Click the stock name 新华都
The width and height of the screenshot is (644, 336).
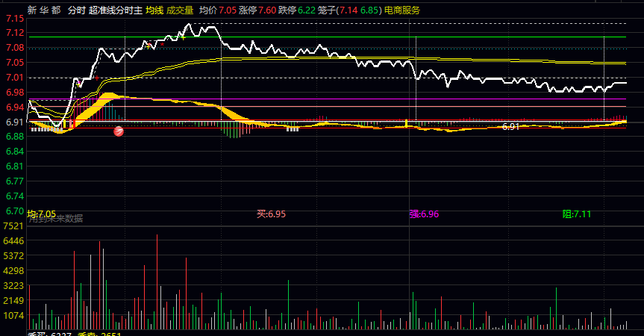click(x=44, y=10)
